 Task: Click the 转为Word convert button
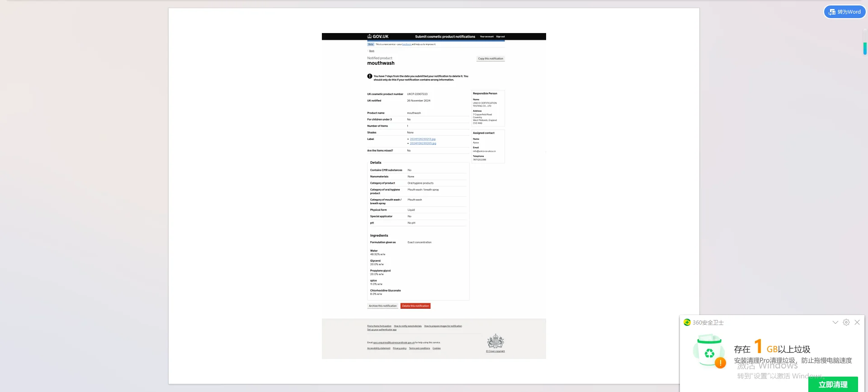[844, 12]
